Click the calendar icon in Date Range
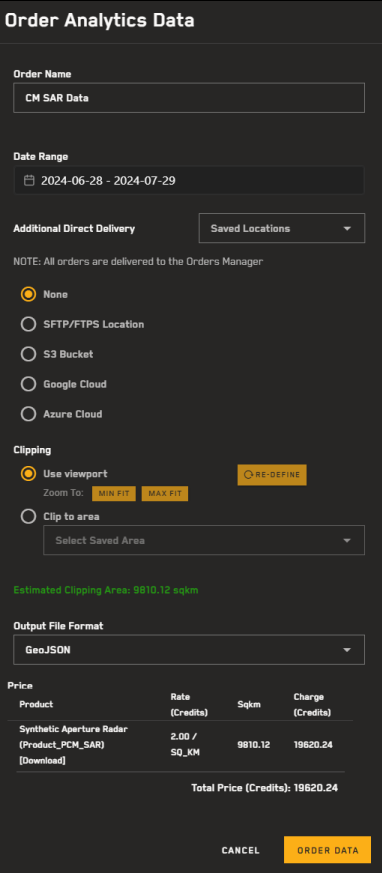Viewport: 382px width, 873px height. tap(30, 181)
